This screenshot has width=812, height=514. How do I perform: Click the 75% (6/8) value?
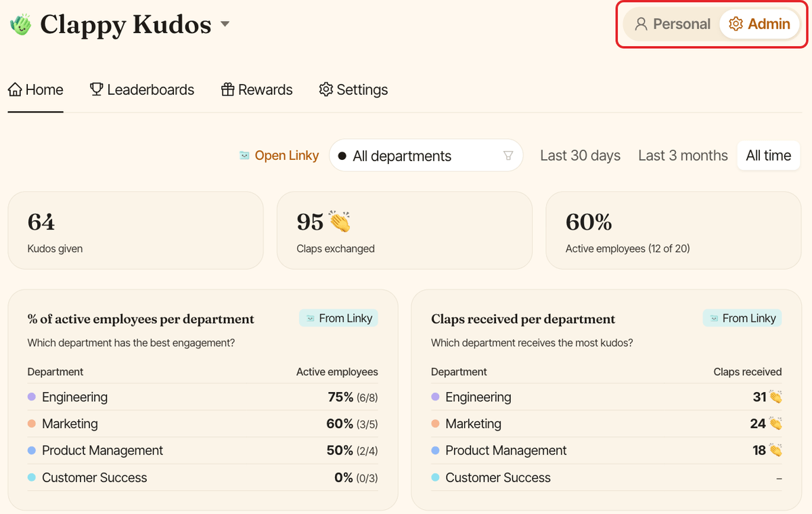point(353,398)
